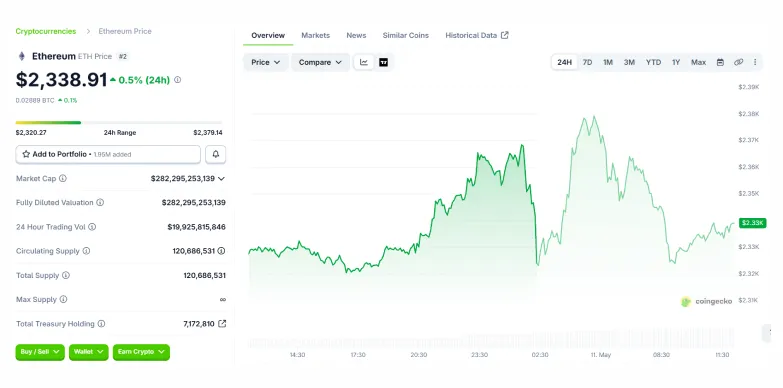Select 3M time range
This screenshot has width=783, height=388.
(629, 62)
